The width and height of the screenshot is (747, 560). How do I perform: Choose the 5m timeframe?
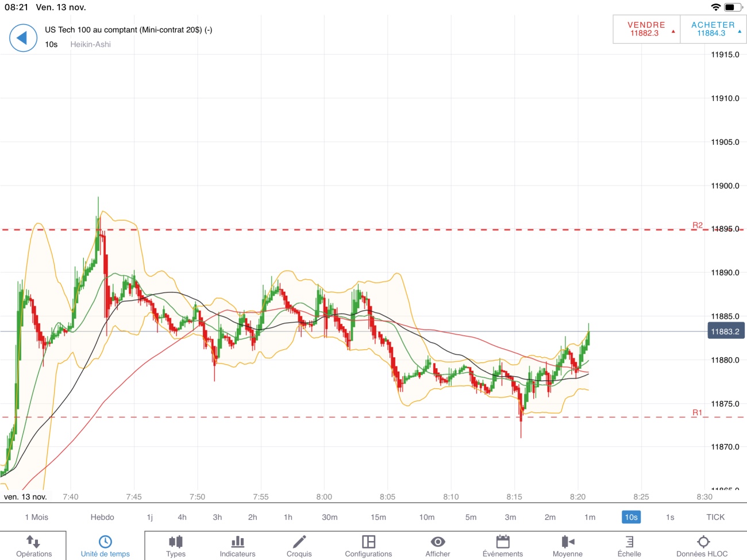(x=471, y=517)
